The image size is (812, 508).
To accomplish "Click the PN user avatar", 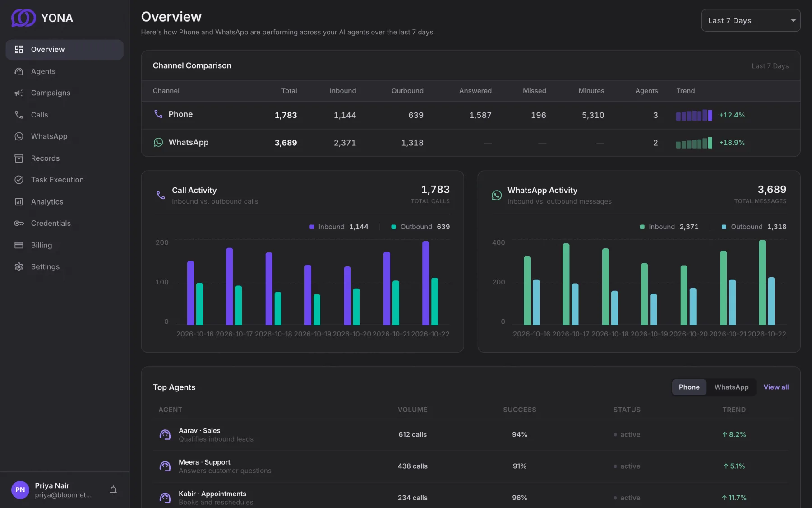I will 20,490.
